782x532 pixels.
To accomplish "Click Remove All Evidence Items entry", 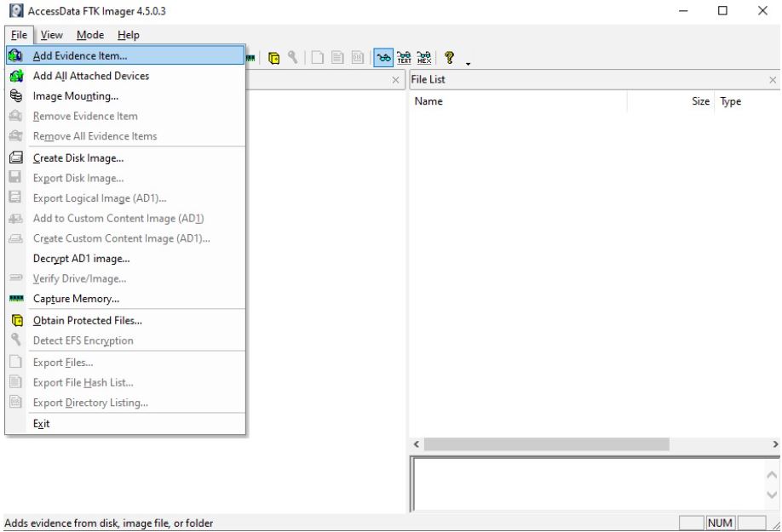I will [125, 136].
